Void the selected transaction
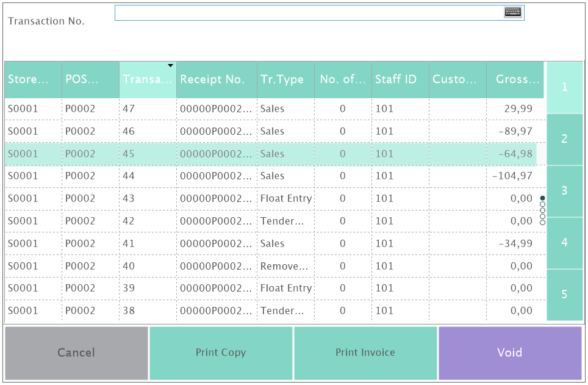This screenshot has height=385, width=588. coord(510,353)
